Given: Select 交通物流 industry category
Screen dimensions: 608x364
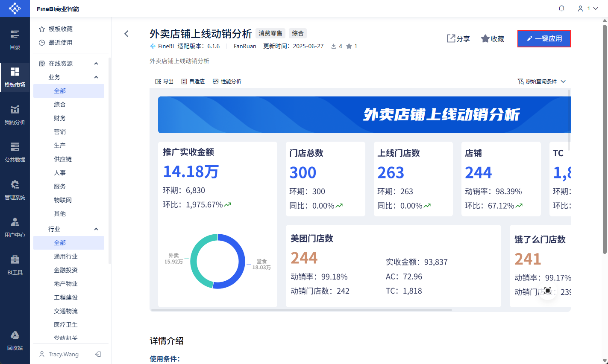Looking at the screenshot, I should click(x=69, y=311).
